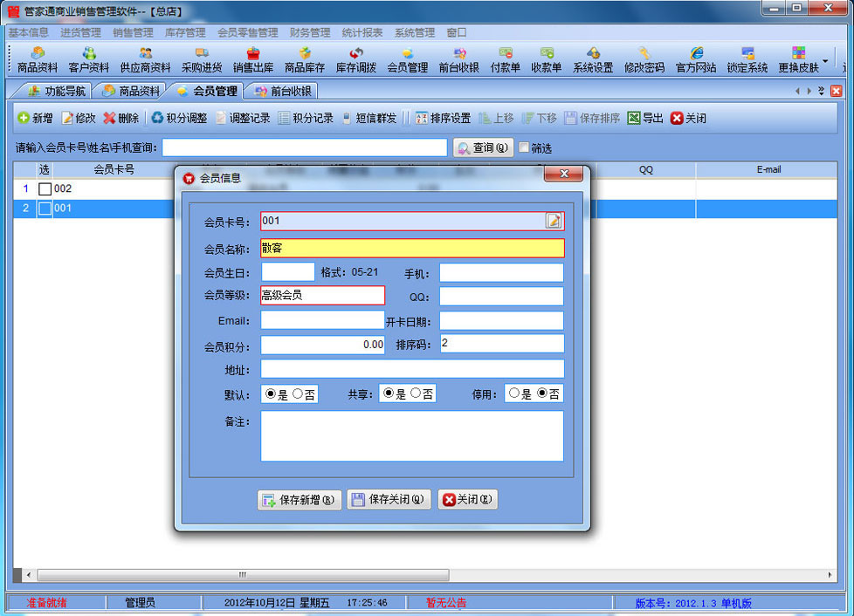Open 官方网站 toolbar icon

point(696,60)
